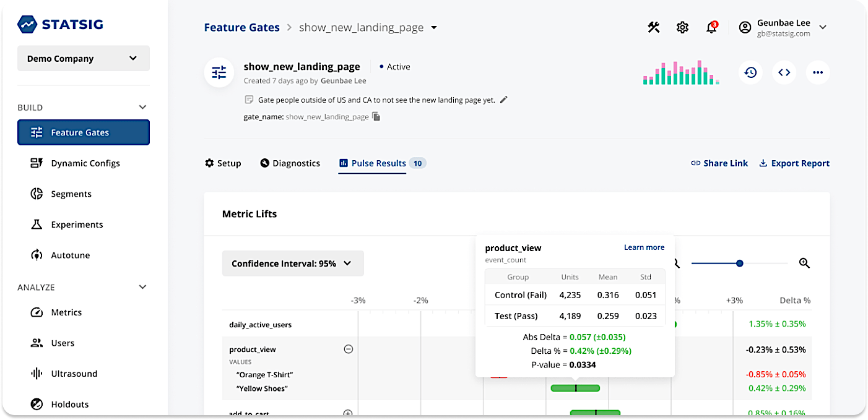Viewport: 868px width, 420px height.
Task: Edit the gate description pencil icon
Action: click(503, 100)
